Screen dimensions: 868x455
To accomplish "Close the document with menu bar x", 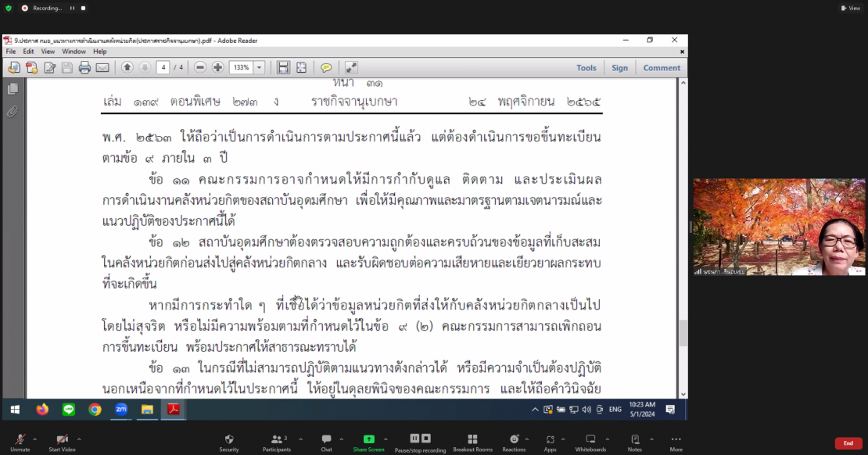I will click(682, 52).
